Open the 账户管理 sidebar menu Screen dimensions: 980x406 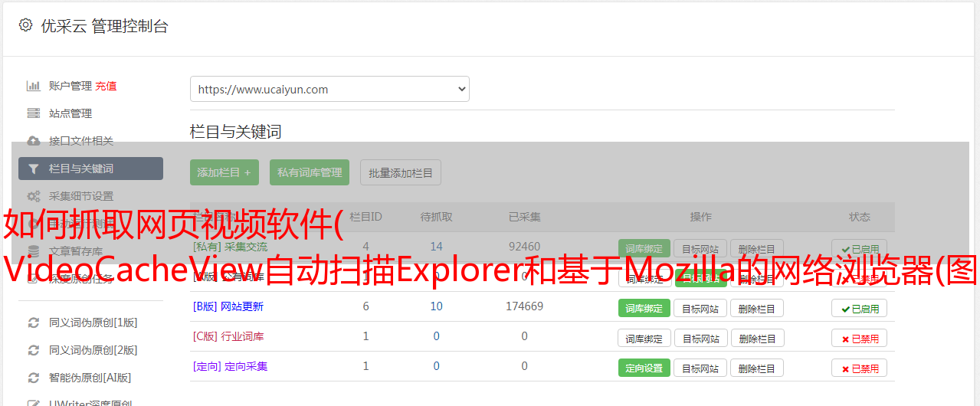pyautogui.click(x=70, y=86)
